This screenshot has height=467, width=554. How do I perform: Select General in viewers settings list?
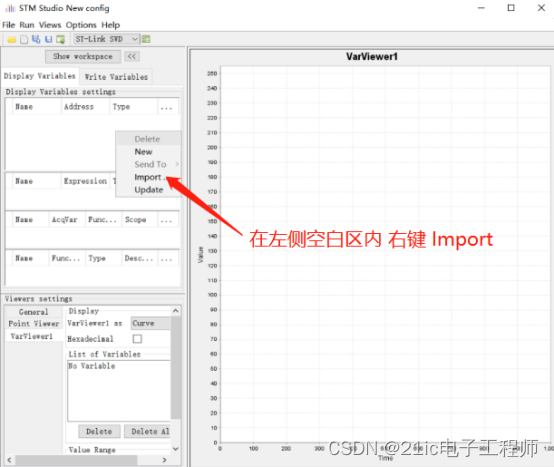point(34,312)
